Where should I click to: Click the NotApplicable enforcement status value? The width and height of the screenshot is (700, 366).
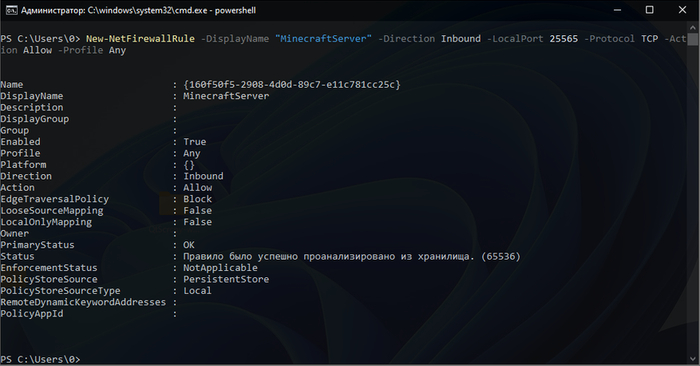pyautogui.click(x=220, y=268)
